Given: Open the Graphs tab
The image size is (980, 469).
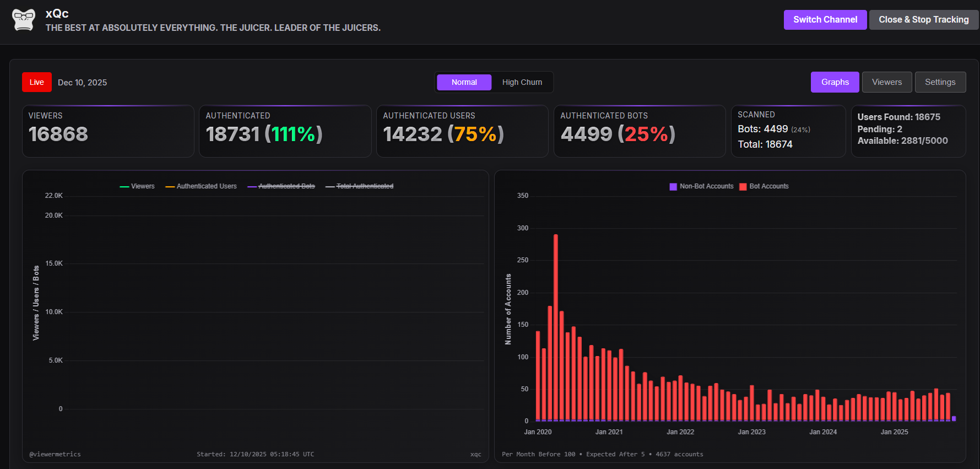Looking at the screenshot, I should [x=835, y=82].
